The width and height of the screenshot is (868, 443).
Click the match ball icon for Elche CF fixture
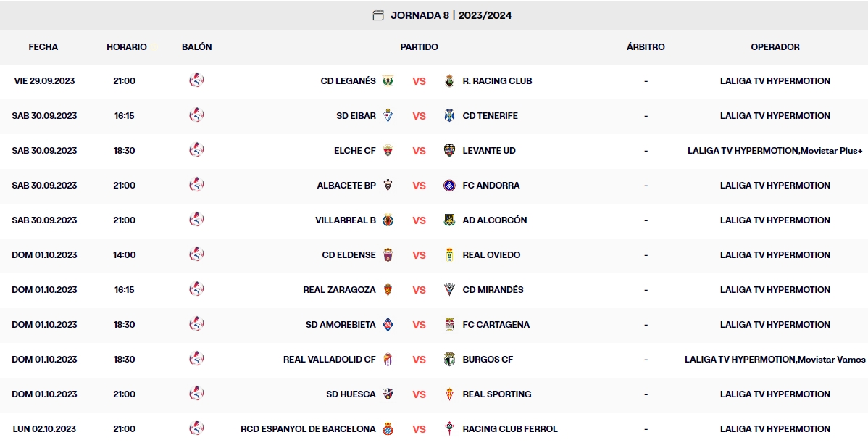coord(197,150)
